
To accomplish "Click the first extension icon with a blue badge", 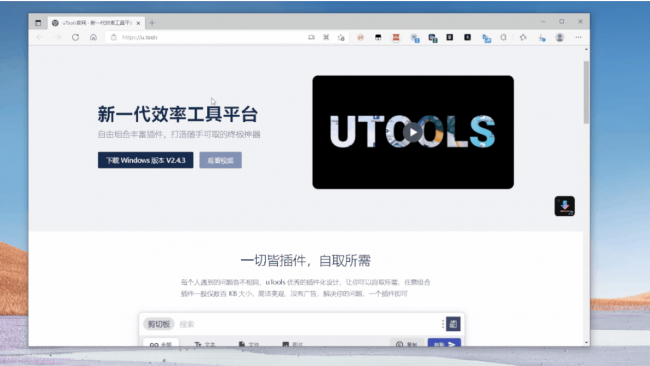I will point(415,38).
